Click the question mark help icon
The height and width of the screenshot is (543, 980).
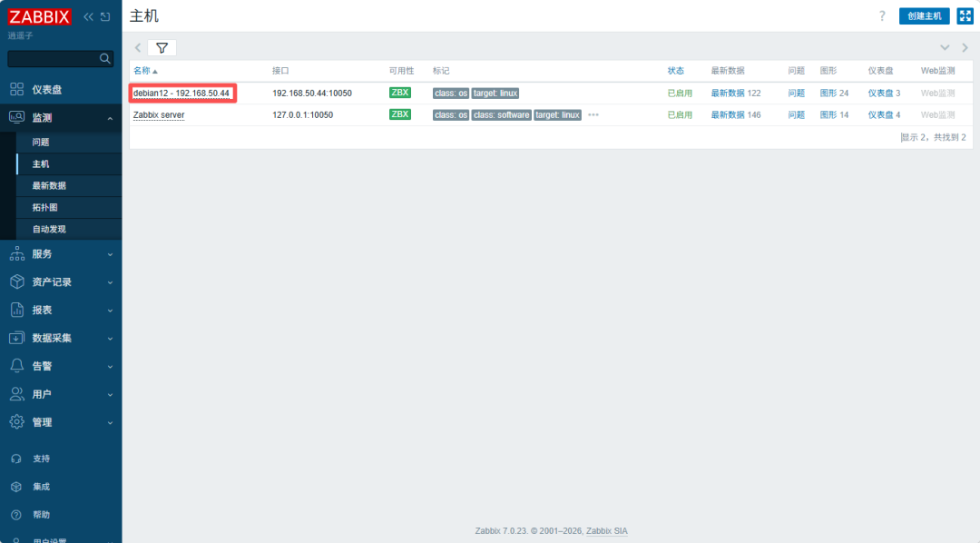882,16
